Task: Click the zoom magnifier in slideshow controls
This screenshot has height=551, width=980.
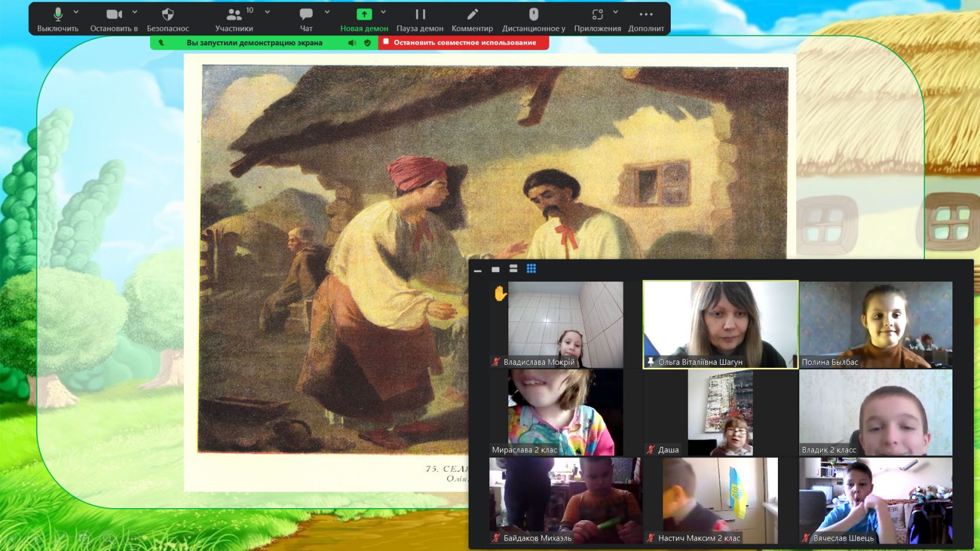Action: tap(107, 539)
